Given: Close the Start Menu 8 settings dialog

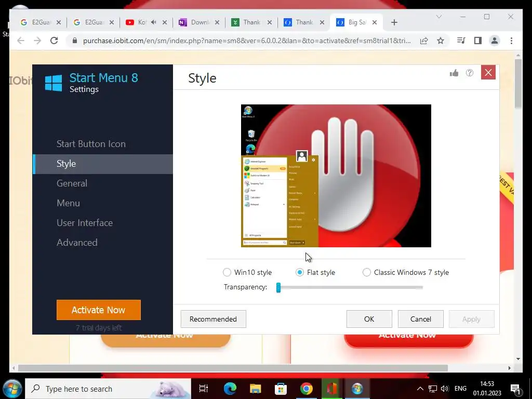Looking at the screenshot, I should [488, 73].
